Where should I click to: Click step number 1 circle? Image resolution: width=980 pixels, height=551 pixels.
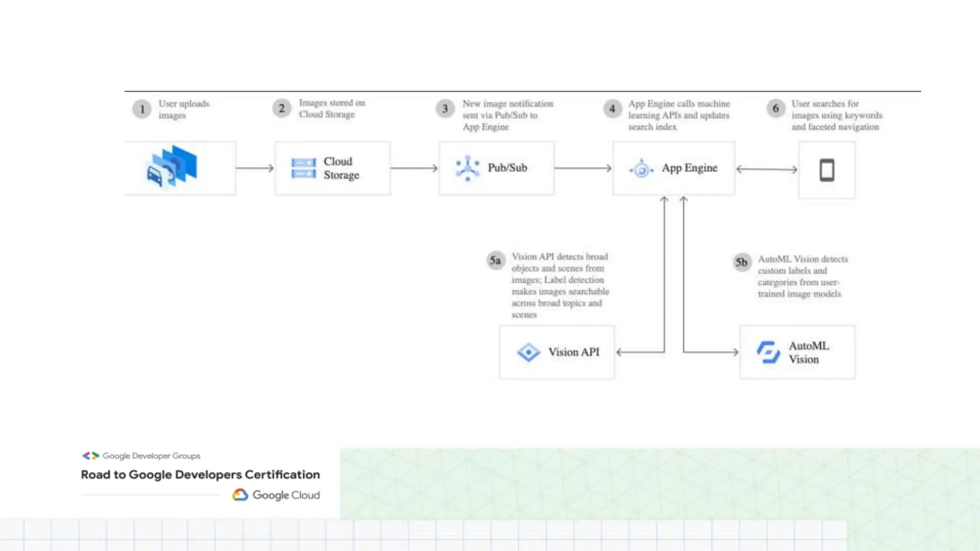142,109
